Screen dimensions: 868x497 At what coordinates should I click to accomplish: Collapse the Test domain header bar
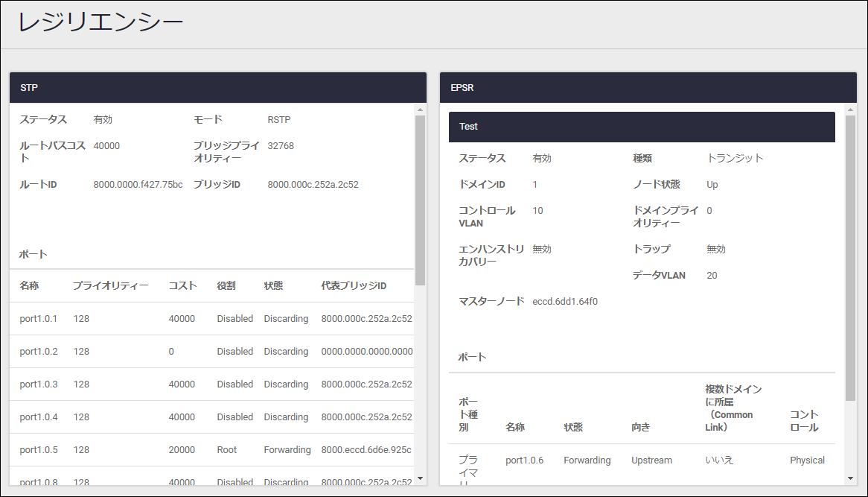641,127
